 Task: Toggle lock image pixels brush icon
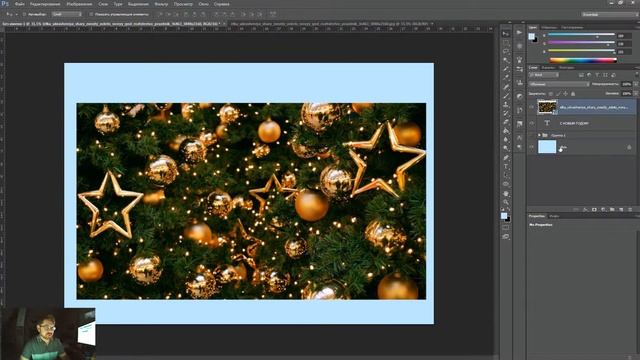tap(558, 93)
